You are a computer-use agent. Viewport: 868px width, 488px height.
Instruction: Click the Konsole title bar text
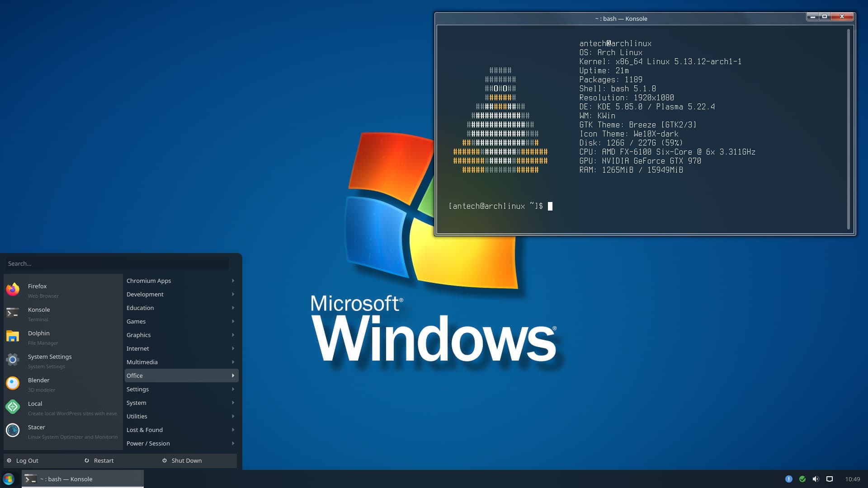coord(621,19)
